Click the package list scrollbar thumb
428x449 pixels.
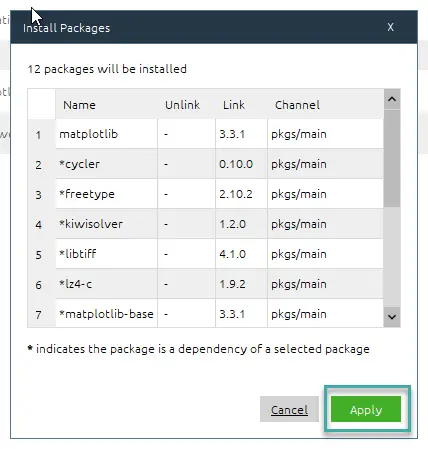[x=392, y=158]
